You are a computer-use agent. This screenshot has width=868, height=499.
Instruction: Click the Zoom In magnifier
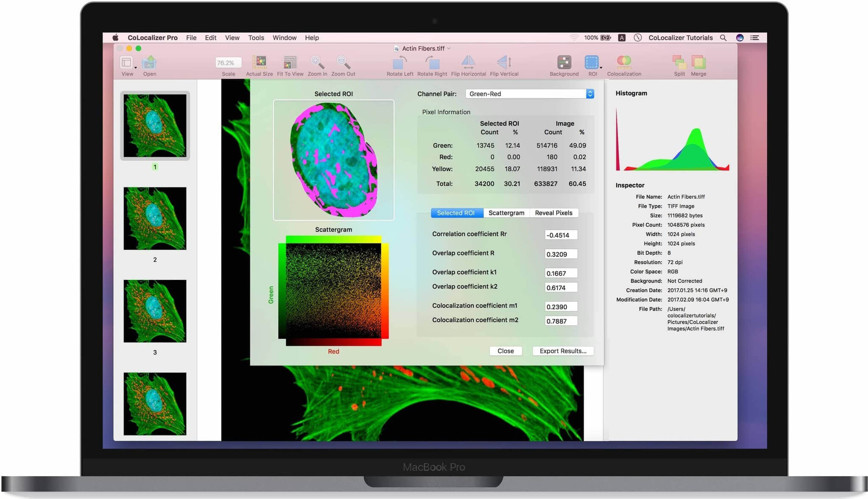pyautogui.click(x=317, y=63)
